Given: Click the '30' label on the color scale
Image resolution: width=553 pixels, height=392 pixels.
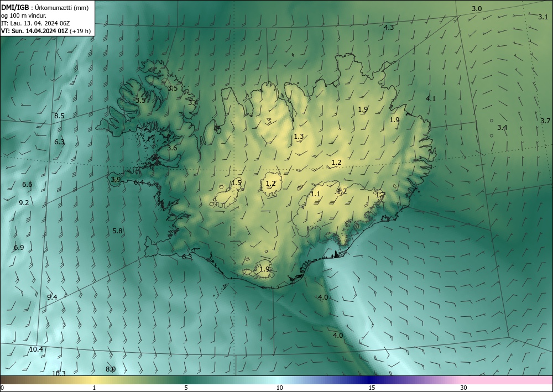Looking at the screenshot, I should (x=464, y=388).
